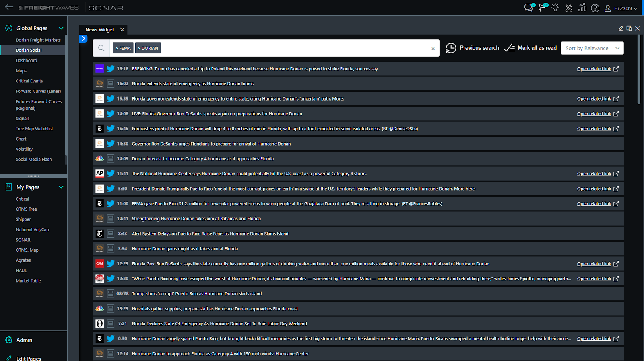Click article icon on 7:21 Florida Declares row

(110, 324)
